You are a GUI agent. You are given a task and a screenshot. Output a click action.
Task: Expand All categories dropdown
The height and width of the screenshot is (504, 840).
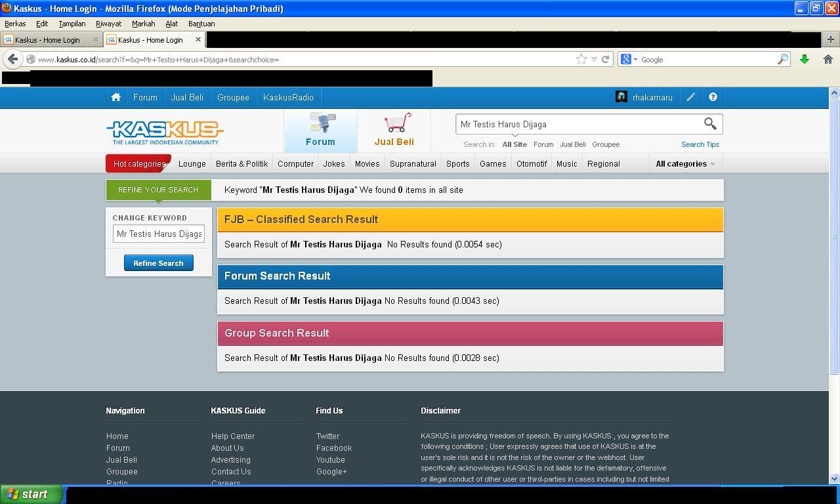pos(685,163)
